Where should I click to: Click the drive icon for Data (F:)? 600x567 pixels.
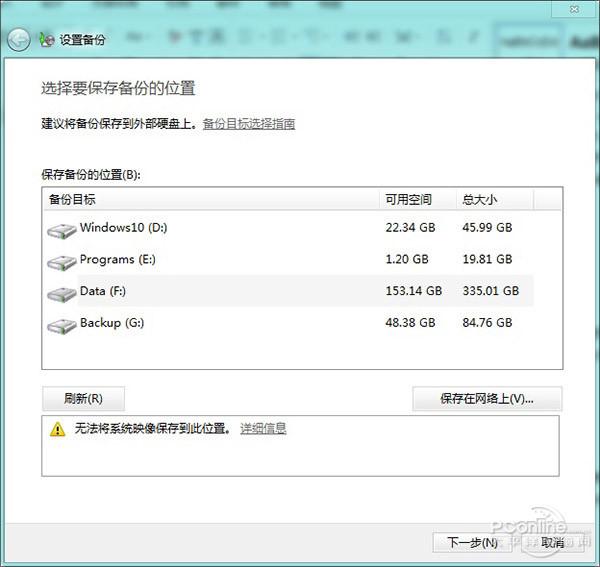(62, 295)
